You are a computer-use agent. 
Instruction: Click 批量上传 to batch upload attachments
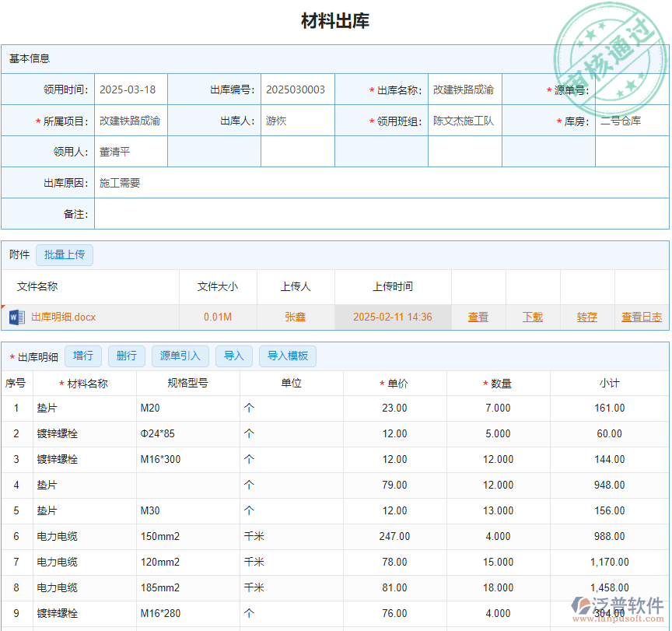point(65,254)
